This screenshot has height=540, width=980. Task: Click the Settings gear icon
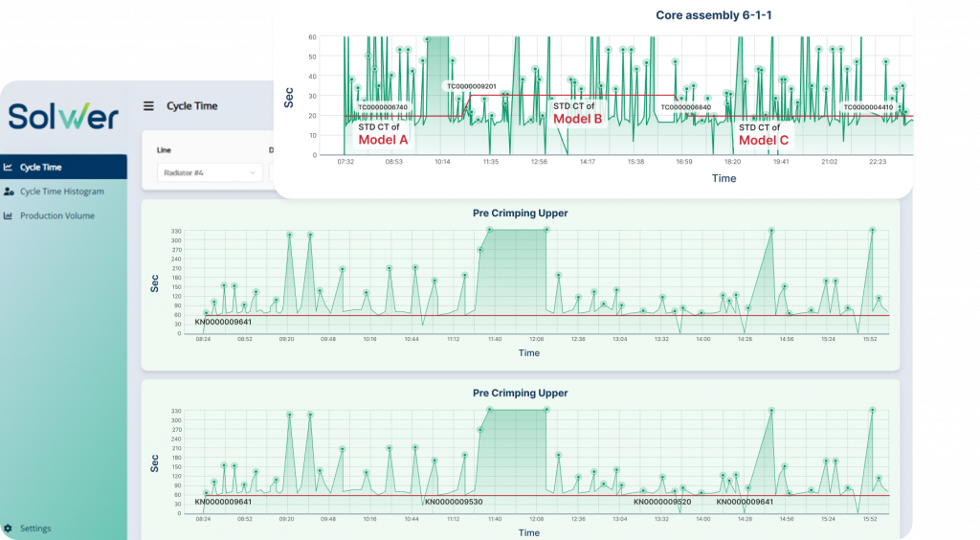click(x=9, y=529)
